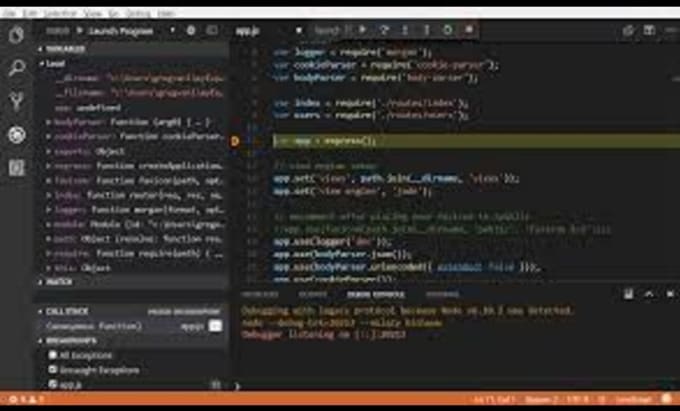The height and width of the screenshot is (411, 680).
Task: Clear the debug console output
Action: (x=628, y=294)
